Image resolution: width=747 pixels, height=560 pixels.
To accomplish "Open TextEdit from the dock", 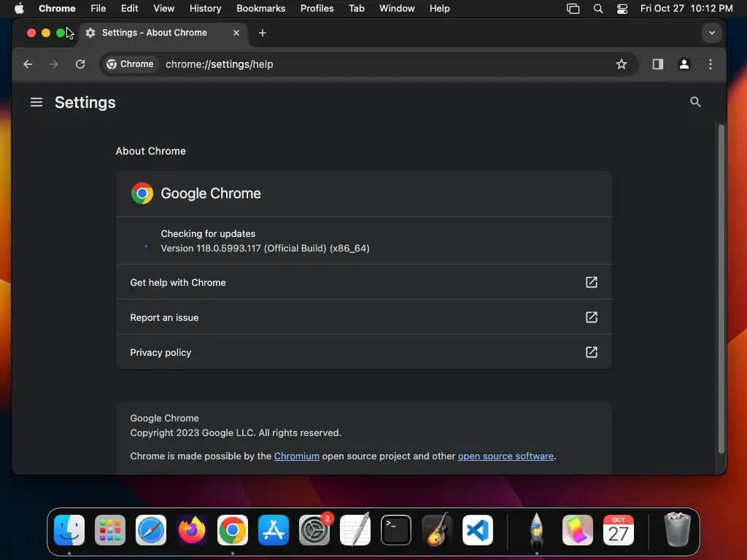I will [x=355, y=529].
